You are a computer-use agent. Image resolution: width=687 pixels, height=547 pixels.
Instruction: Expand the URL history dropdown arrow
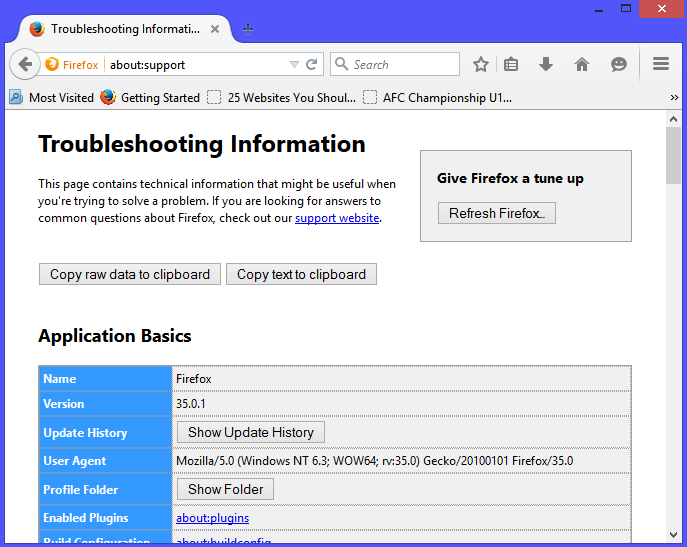click(x=294, y=65)
